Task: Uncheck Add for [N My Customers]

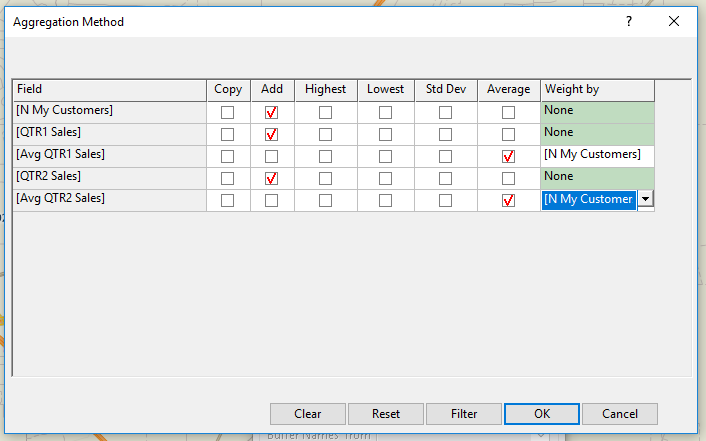Action: tap(271, 112)
